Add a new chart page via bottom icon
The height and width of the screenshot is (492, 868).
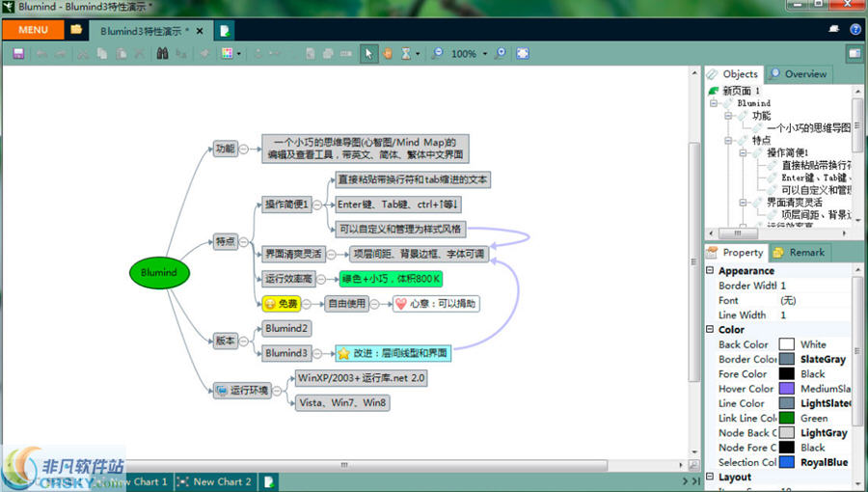(x=268, y=481)
